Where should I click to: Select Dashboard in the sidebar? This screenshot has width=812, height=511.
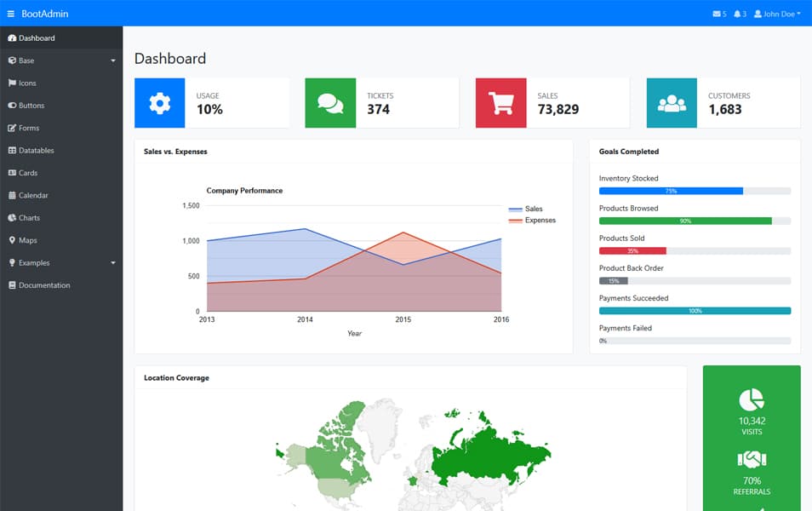37,38
